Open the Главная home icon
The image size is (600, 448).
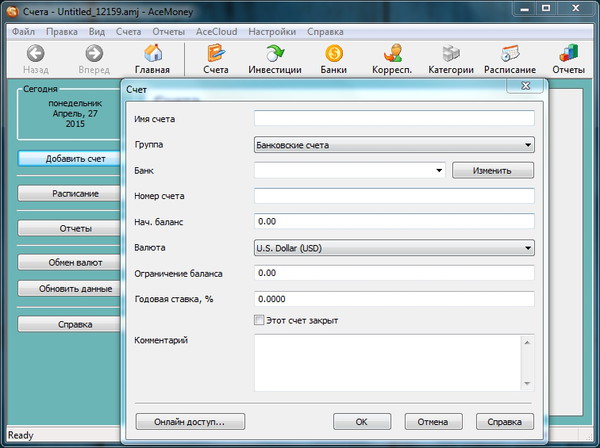tap(153, 53)
